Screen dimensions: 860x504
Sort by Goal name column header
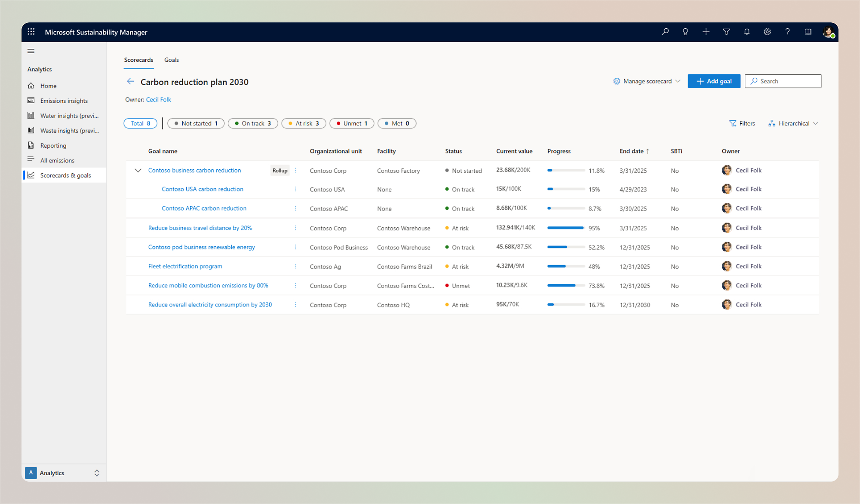[163, 151]
